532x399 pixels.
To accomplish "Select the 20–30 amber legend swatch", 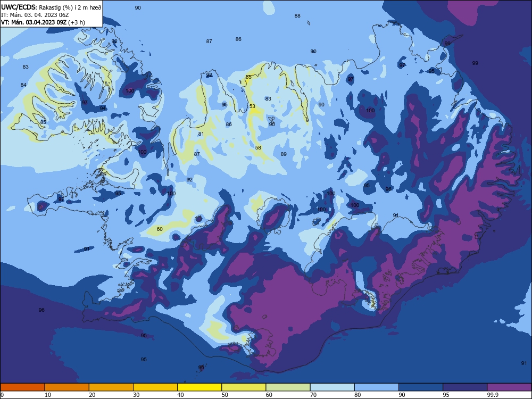I will point(111,387).
